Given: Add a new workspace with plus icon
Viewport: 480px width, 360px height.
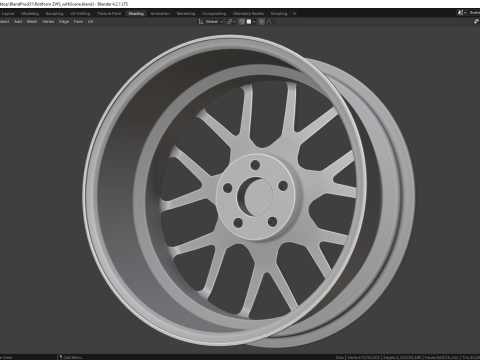Looking at the screenshot, I should pos(294,14).
